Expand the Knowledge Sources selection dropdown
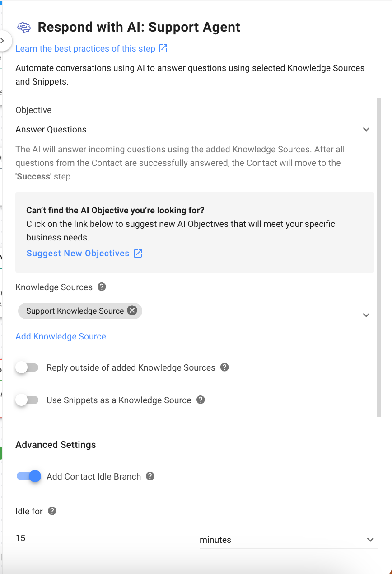 tap(366, 315)
